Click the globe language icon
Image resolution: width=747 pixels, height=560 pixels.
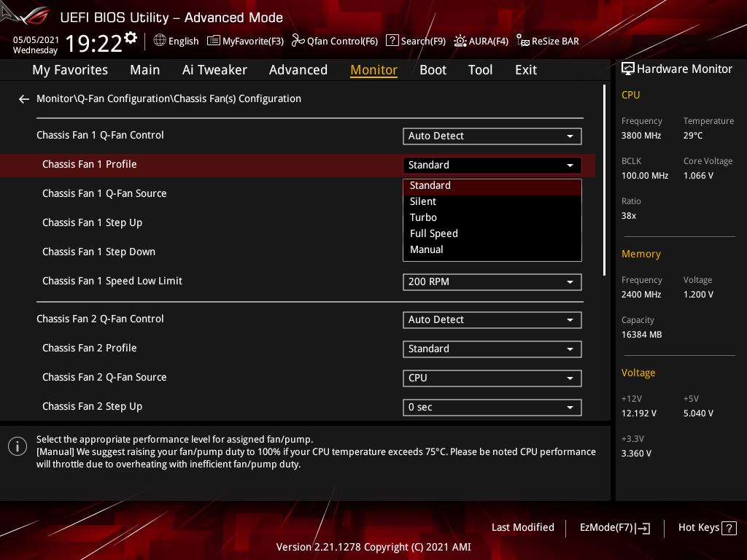coord(160,41)
